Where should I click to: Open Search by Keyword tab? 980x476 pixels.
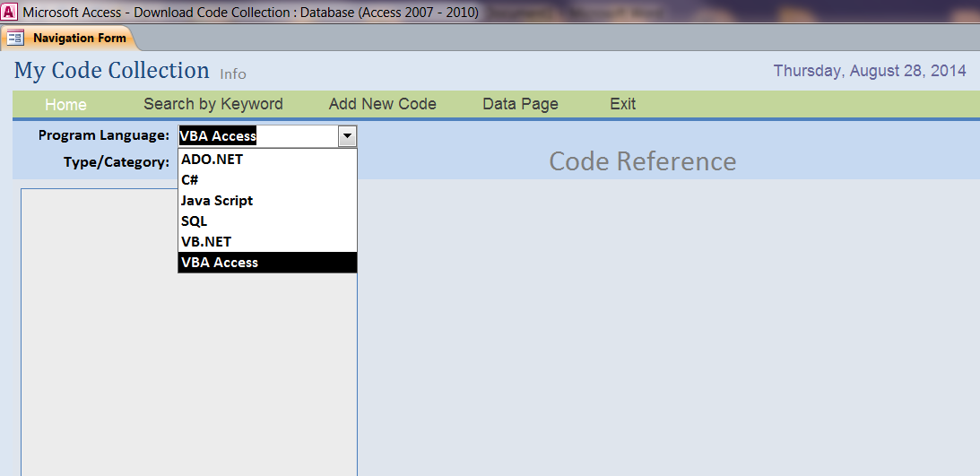(x=213, y=104)
